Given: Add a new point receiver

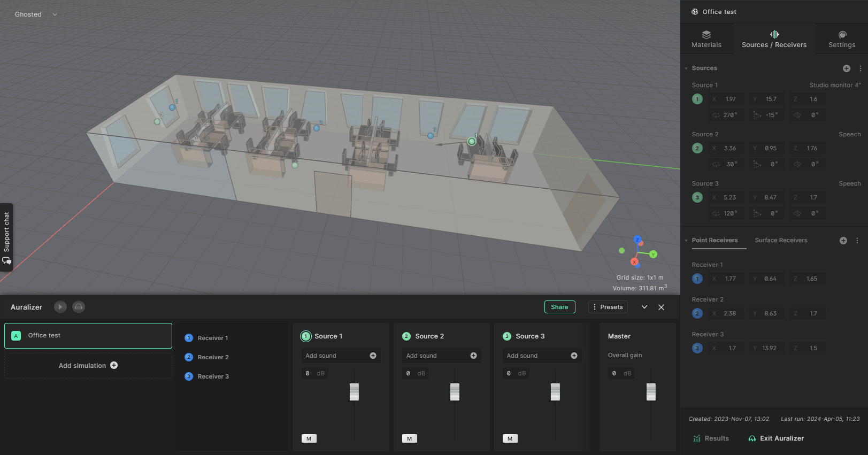Looking at the screenshot, I should (843, 241).
